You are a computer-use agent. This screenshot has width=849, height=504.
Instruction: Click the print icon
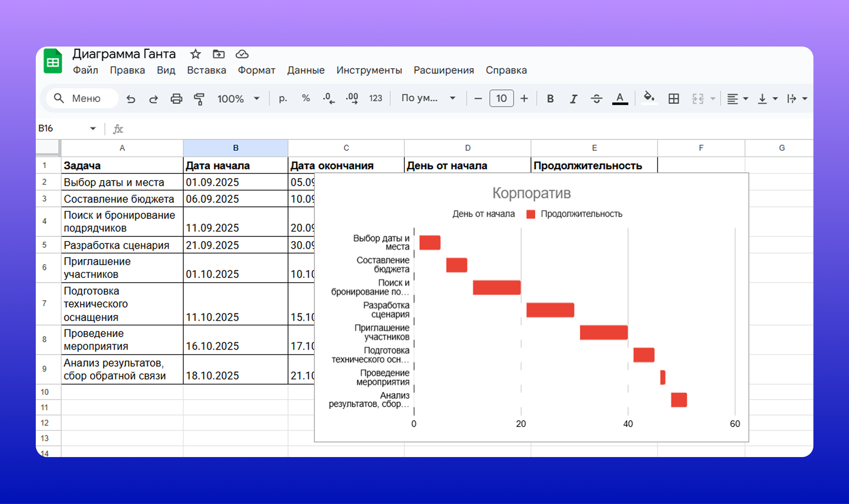(176, 99)
